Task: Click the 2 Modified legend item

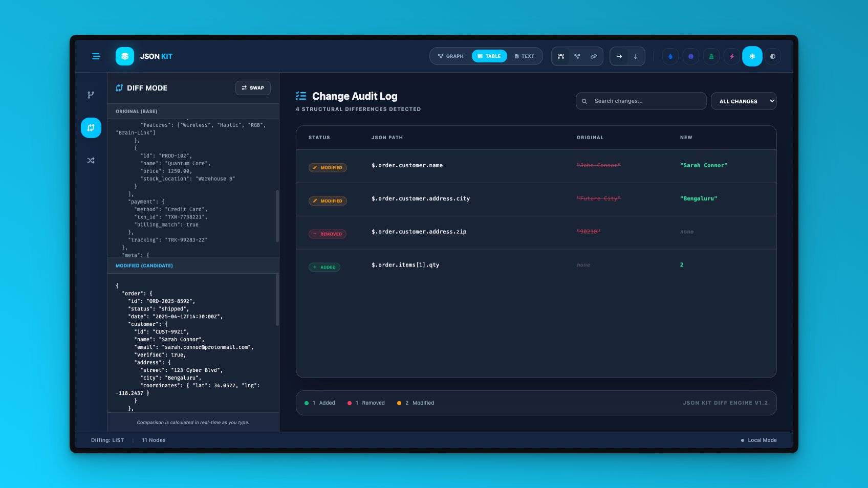Action: pyautogui.click(x=416, y=403)
